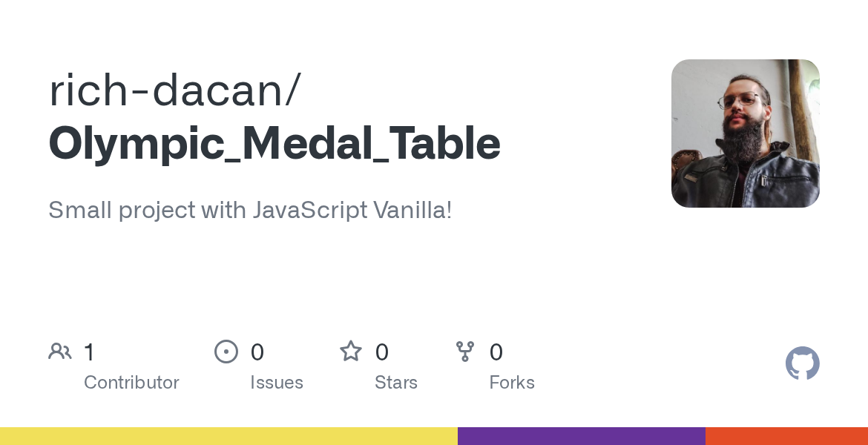Select the 'Small project with JavaScript Vanilla!' description

pos(250,210)
